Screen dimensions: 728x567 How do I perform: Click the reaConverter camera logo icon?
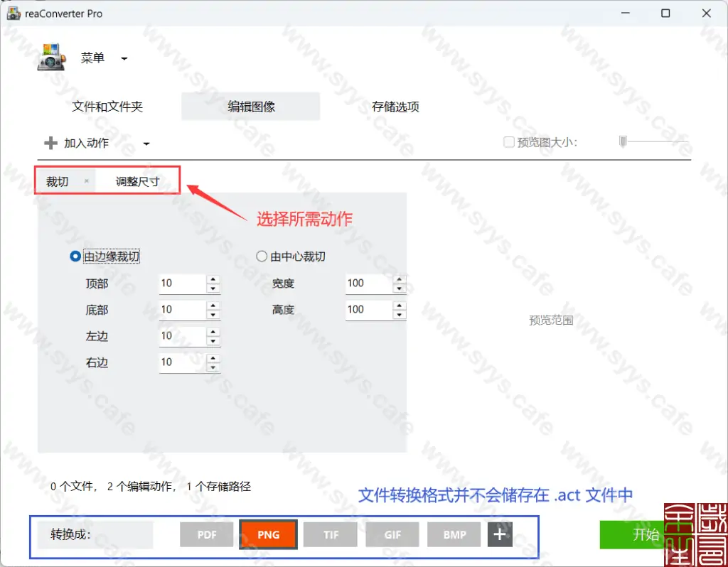[49, 58]
